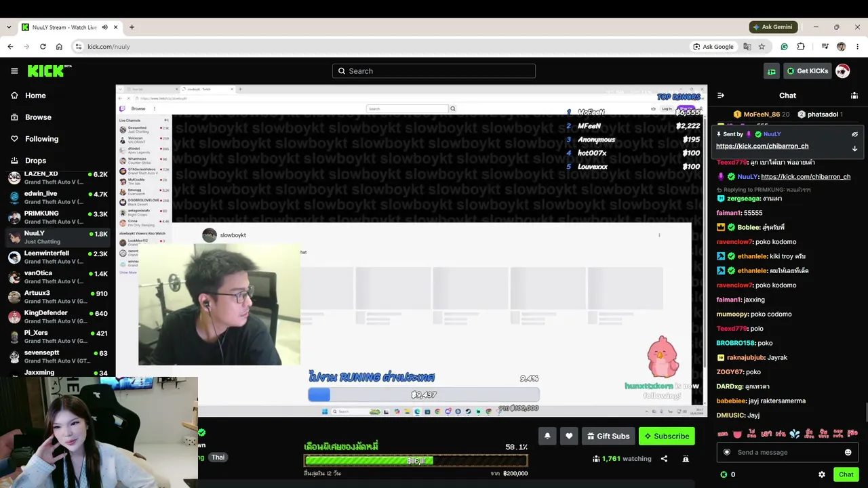Collapse the chat panel with arrow icon
This screenshot has width=868, height=488.
coord(721,96)
